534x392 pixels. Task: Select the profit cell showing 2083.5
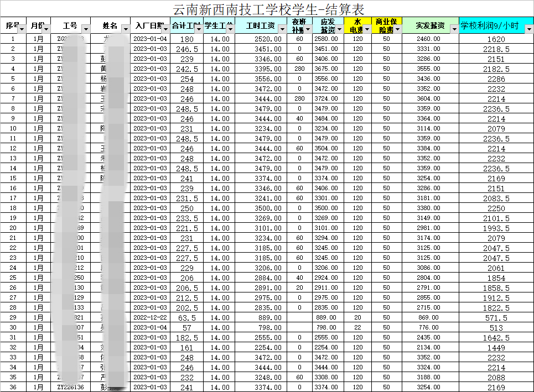(x=496, y=198)
